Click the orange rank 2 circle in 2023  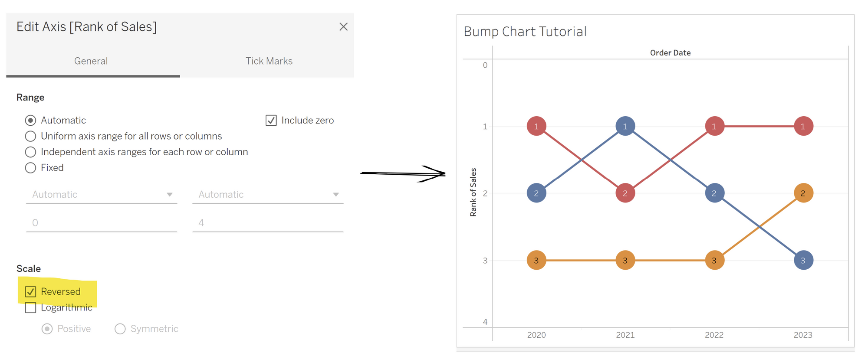(803, 193)
